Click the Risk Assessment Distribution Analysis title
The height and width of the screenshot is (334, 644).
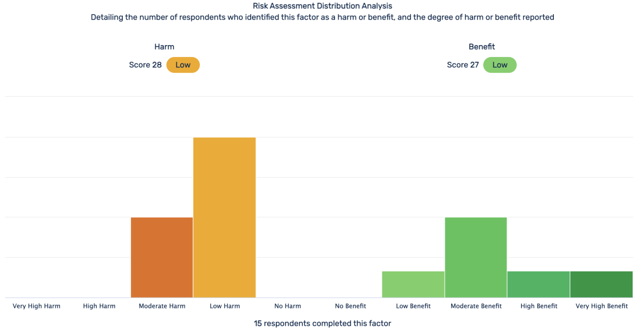click(x=323, y=6)
